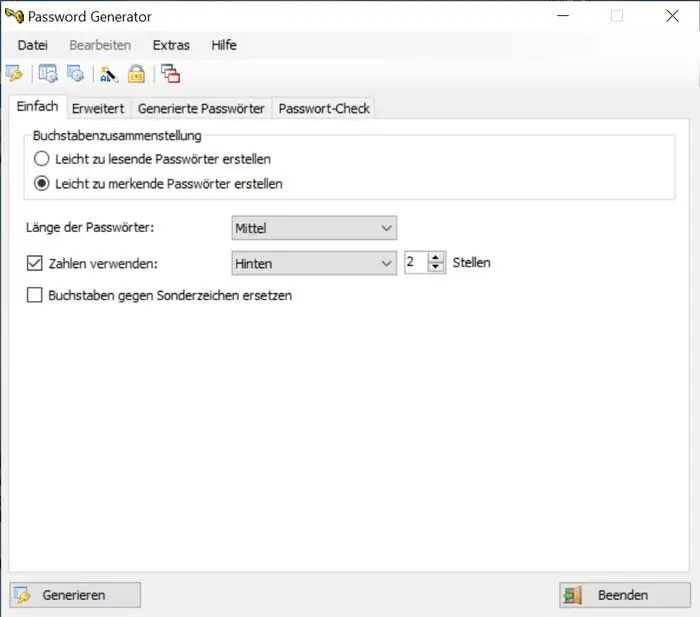Viewport: 700px width, 617px height.
Task: Open the 'Hinten' number position dropdown
Action: coord(314,263)
